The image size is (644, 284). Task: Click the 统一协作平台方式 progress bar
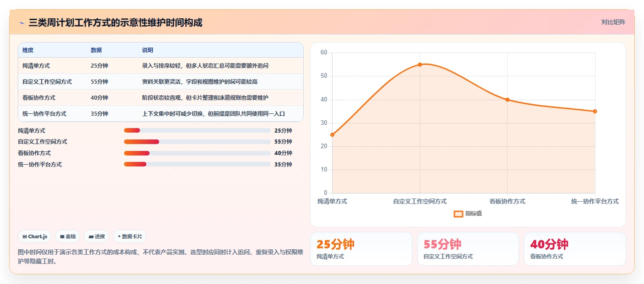[197, 164]
